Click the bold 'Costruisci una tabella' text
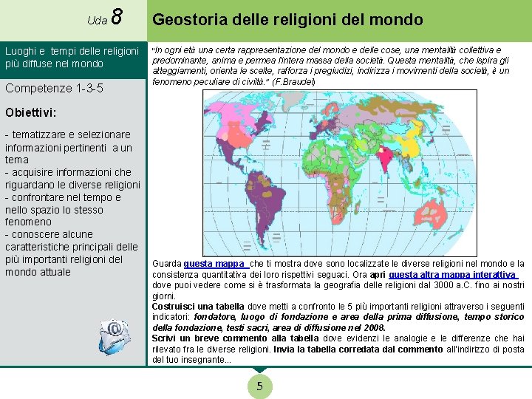This screenshot has height=399, width=532. click(x=198, y=307)
